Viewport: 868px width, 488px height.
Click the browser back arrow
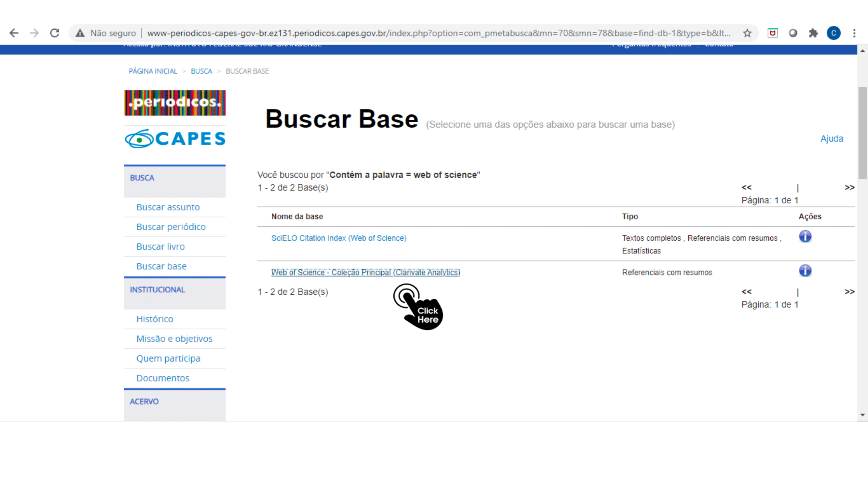[14, 33]
